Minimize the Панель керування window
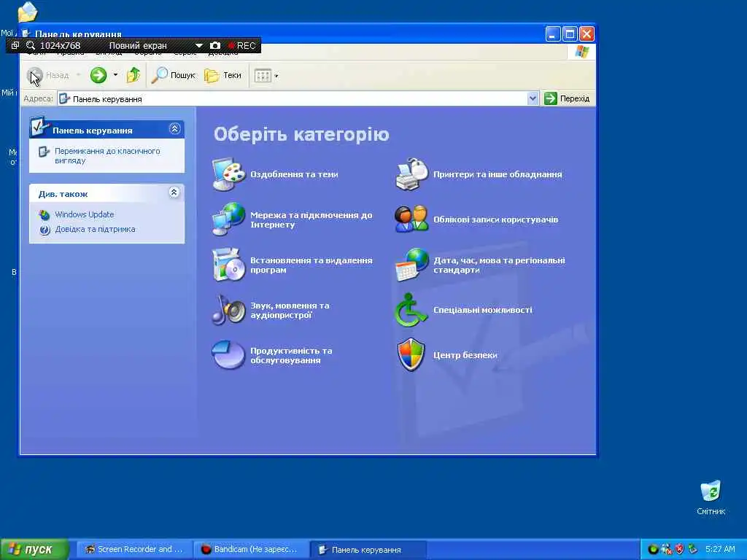This screenshot has height=560, width=747. point(553,34)
